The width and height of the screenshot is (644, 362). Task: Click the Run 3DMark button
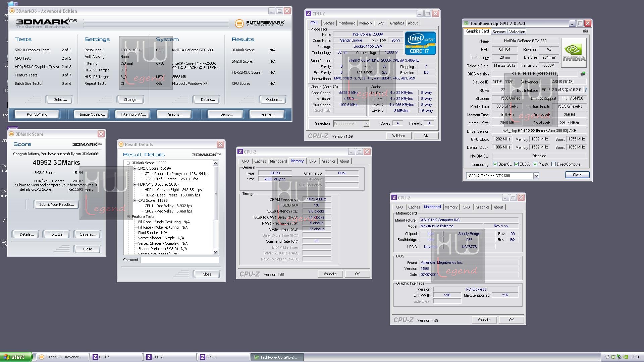click(37, 114)
